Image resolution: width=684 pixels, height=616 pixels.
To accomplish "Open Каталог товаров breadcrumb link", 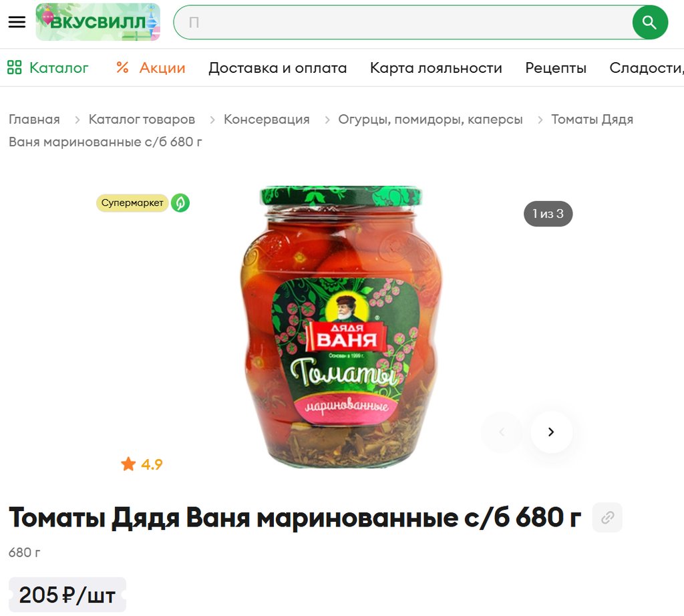I will (142, 119).
